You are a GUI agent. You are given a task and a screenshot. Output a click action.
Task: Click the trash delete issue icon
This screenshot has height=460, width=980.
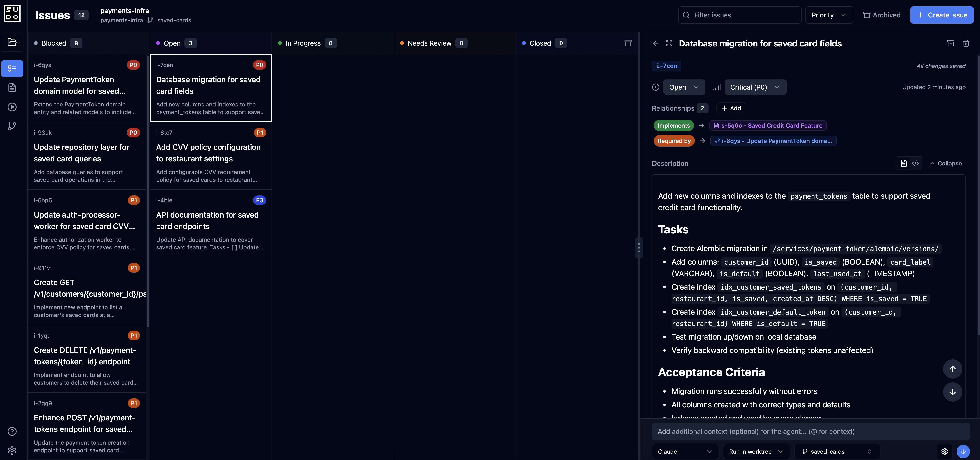(x=966, y=43)
